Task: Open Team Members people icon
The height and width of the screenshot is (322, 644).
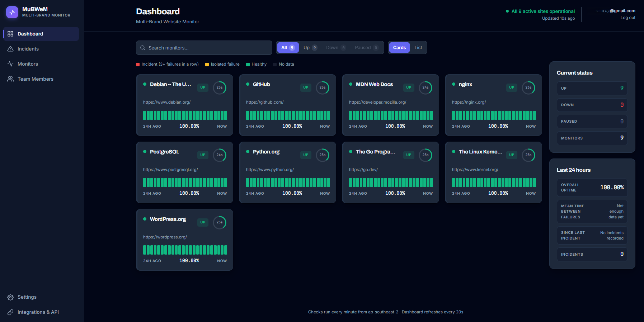Action: pos(10,79)
